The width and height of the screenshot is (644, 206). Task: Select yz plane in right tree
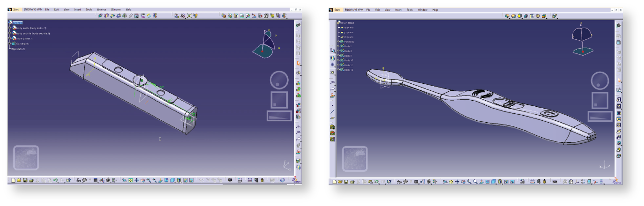tap(349, 32)
